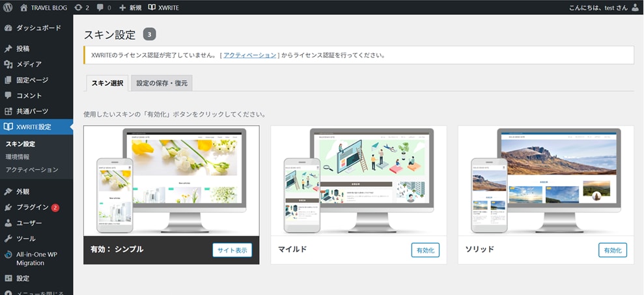This screenshot has height=295, width=644.
Task: Click the ダッシュボード gauge icon
Action: pyautogui.click(x=8, y=28)
